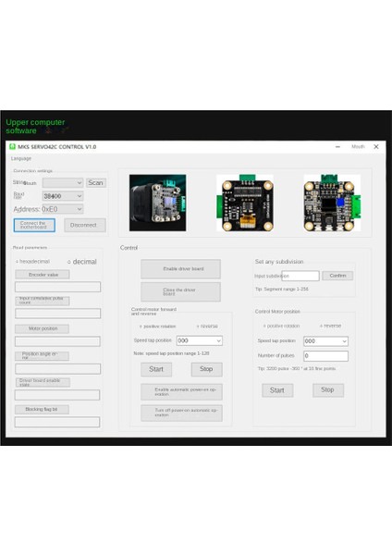Click the MKS SERVO42C green app icon
The height and width of the screenshot is (555, 392).
pos(12,146)
